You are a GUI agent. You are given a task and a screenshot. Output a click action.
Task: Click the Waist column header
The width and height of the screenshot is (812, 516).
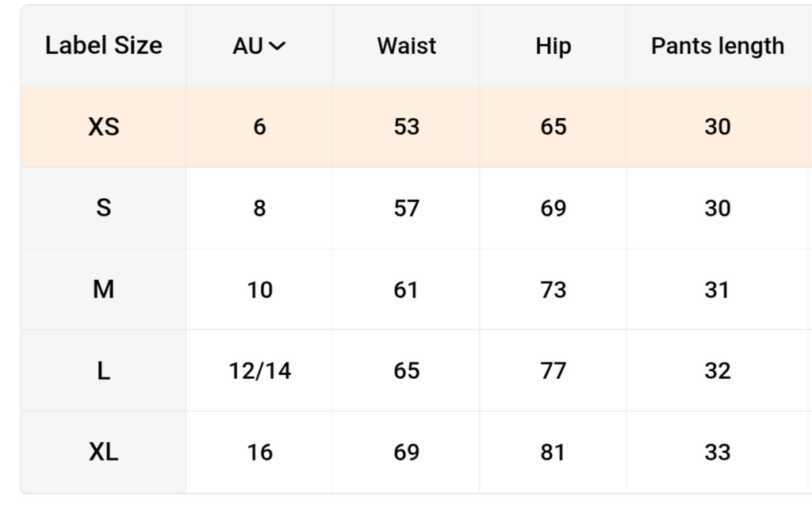coord(407,45)
